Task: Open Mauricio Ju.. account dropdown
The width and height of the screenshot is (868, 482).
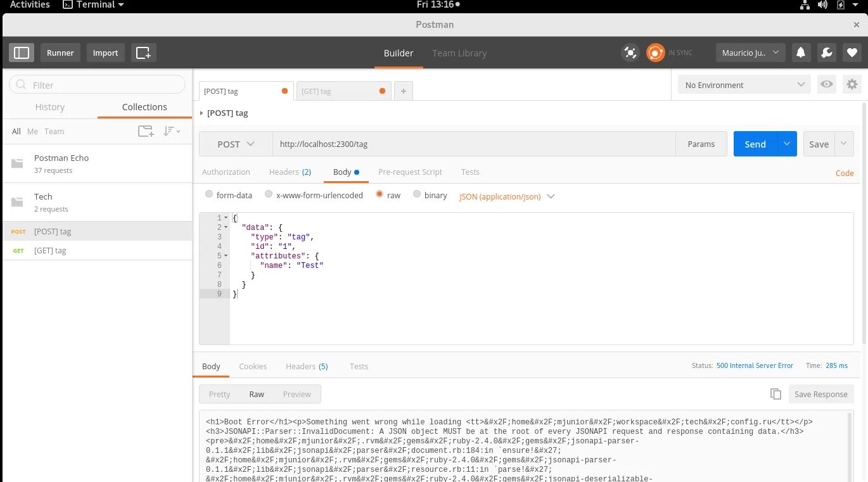Action: pos(751,53)
